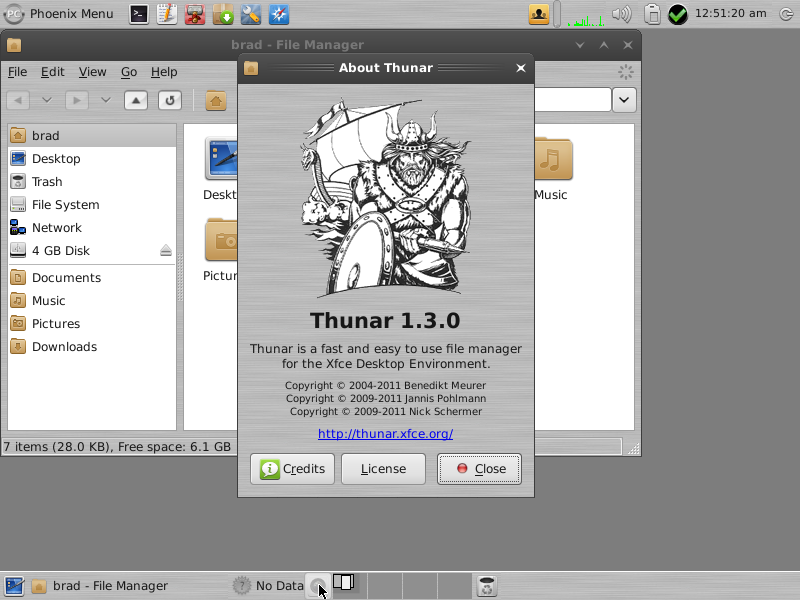Click the Credits button
The image size is (800, 600).
tap(292, 469)
